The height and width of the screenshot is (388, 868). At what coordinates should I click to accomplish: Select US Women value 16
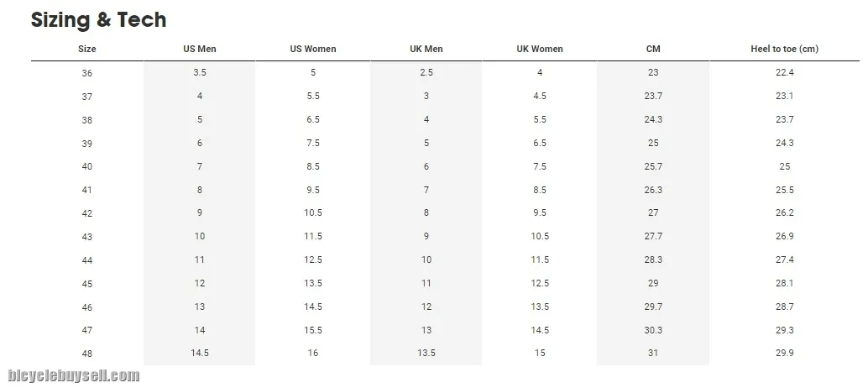313,354
